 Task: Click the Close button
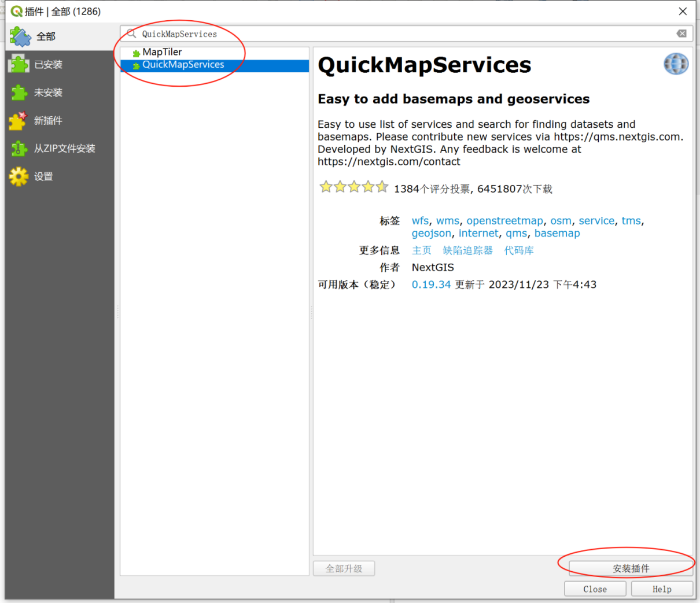(x=595, y=589)
